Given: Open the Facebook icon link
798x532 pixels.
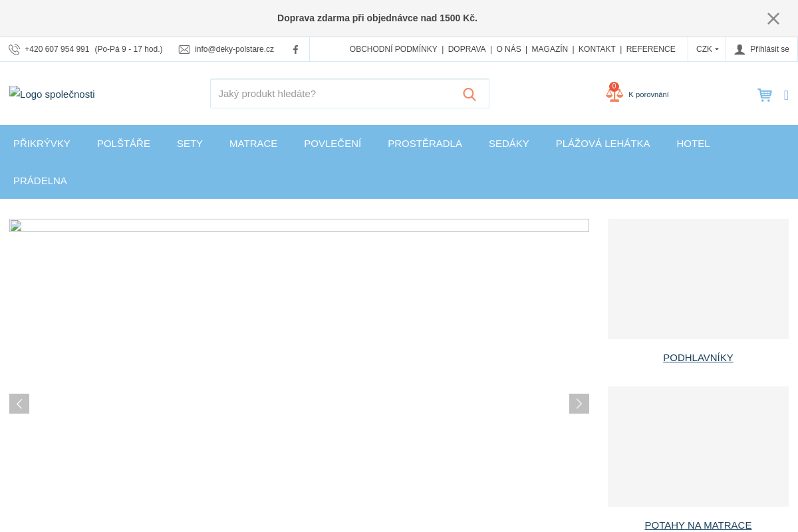Looking at the screenshot, I should (x=296, y=50).
